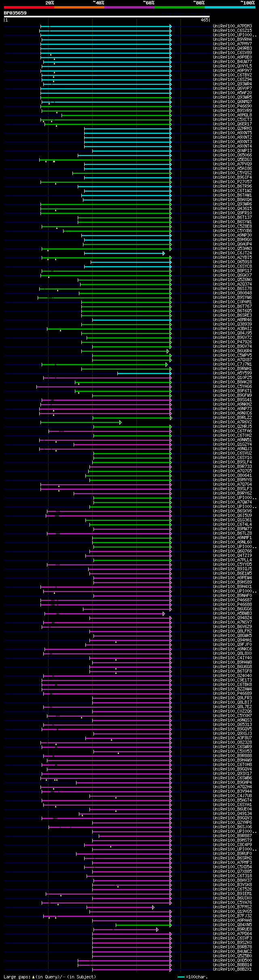
Task: Open hit UniRef100_P46690
Action: click(x=232, y=106)
